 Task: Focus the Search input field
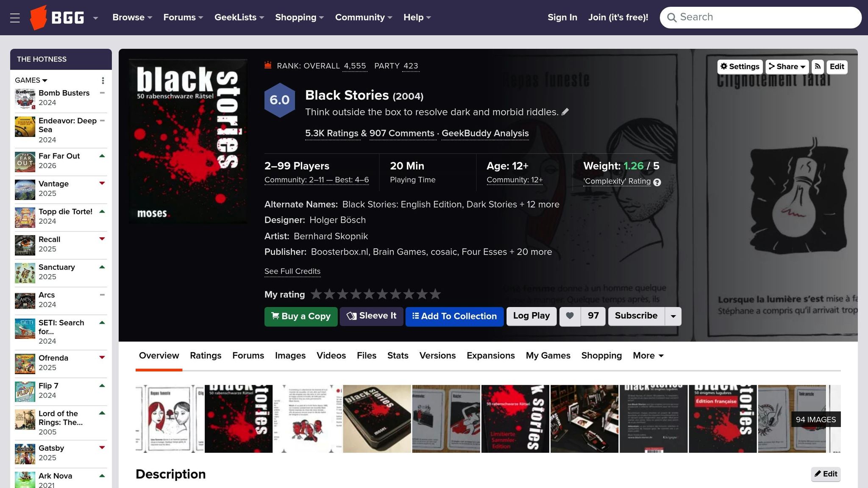point(761,17)
